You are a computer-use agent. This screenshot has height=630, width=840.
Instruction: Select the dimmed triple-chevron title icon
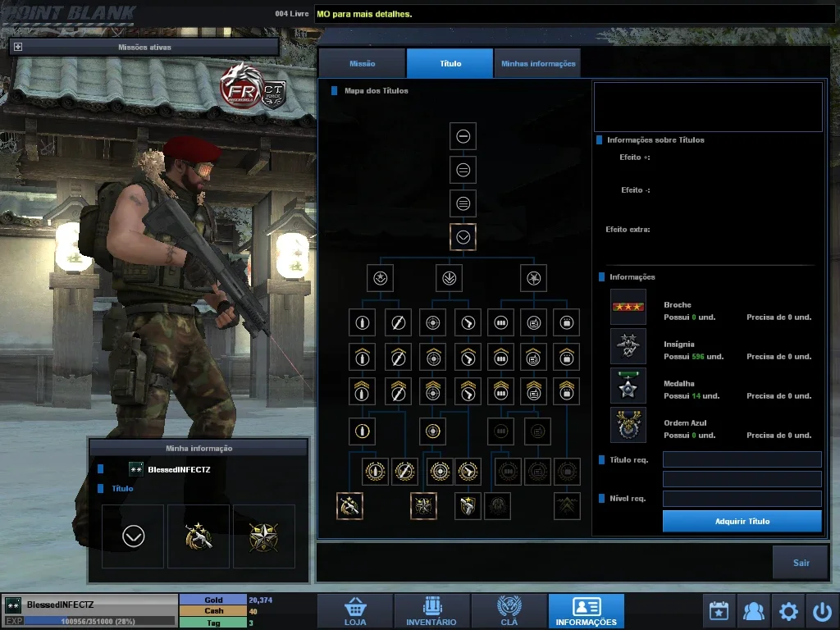(x=567, y=506)
